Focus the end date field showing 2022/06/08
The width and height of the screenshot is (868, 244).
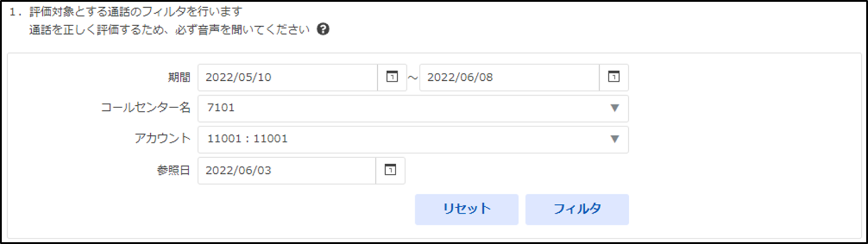[x=510, y=77]
